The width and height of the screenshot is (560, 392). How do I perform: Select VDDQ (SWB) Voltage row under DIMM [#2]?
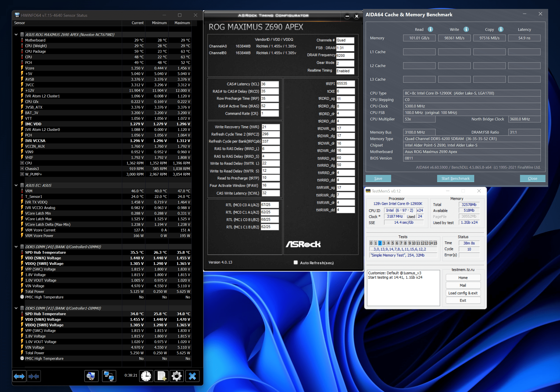[x=102, y=325]
